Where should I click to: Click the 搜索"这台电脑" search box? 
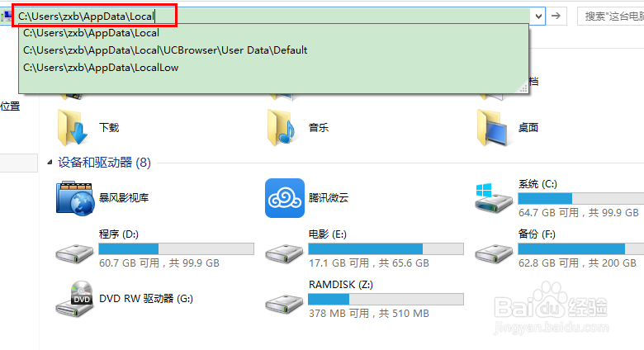(x=611, y=17)
